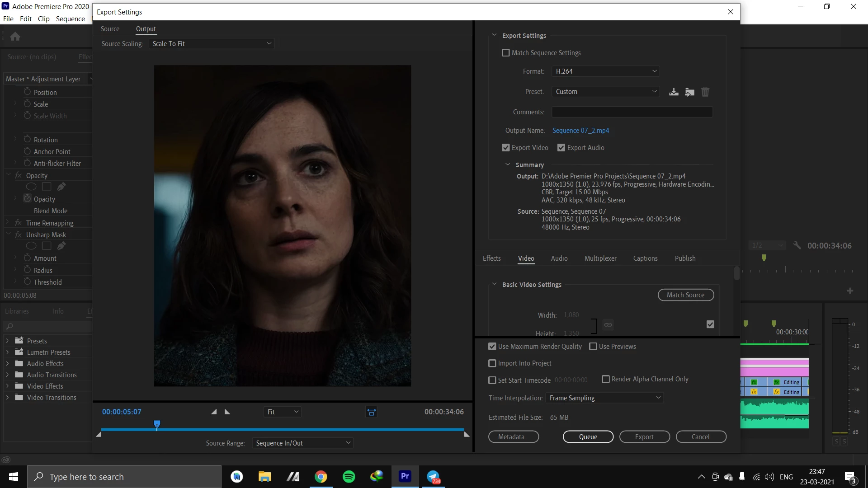Enable Match Sequence Settings checkbox
This screenshot has width=868, height=488.
506,53
